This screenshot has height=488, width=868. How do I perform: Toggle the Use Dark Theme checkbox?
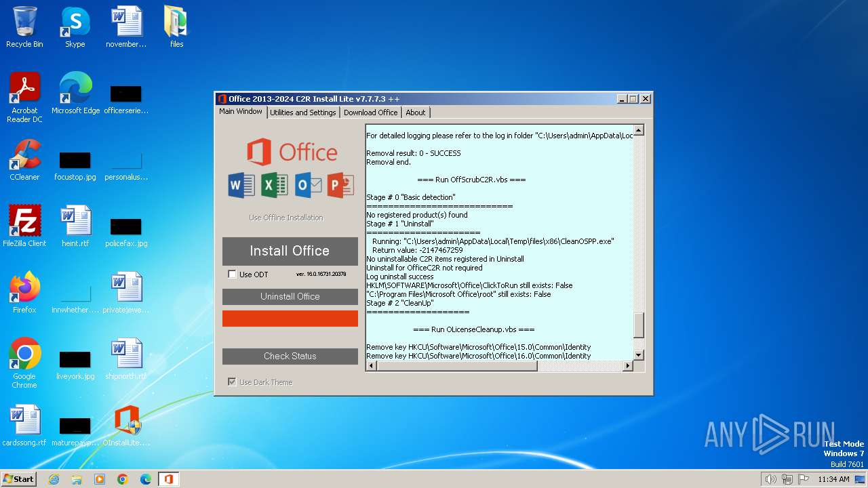click(233, 382)
